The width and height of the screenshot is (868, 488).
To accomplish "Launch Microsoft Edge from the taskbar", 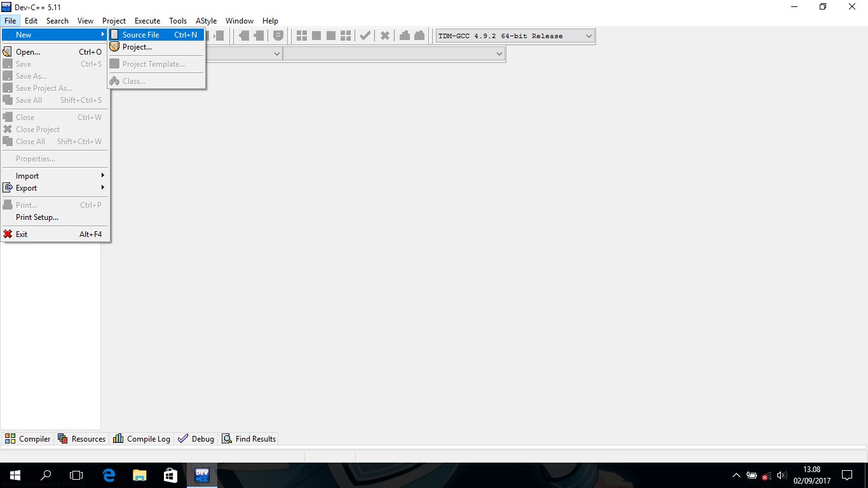I will pyautogui.click(x=109, y=475).
